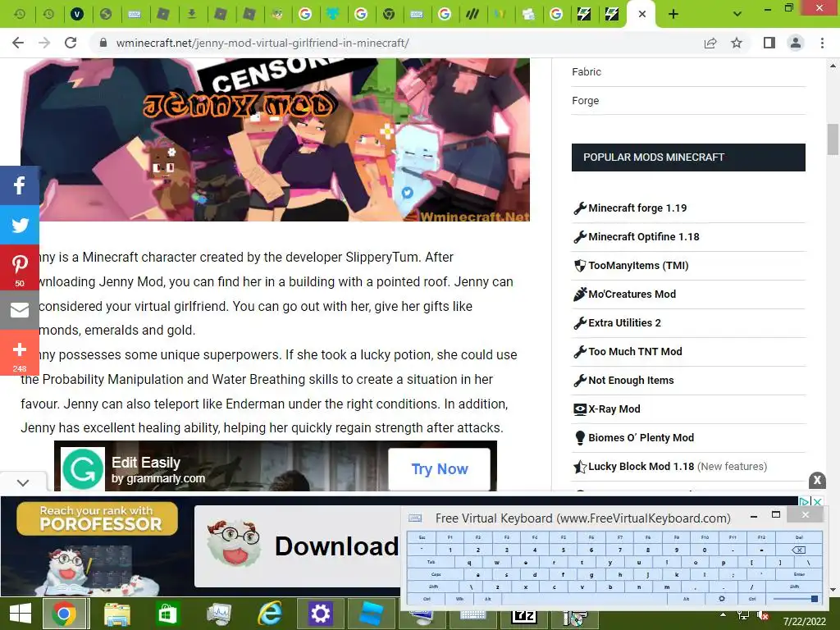Toggle the left Shift key on the virtual keyboard

tap(433, 587)
